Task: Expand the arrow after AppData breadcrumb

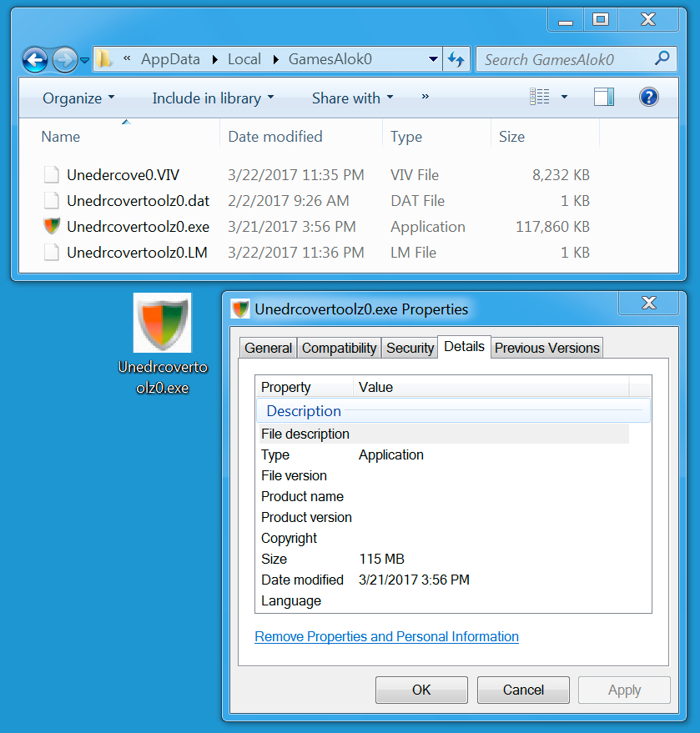Action: point(214,59)
